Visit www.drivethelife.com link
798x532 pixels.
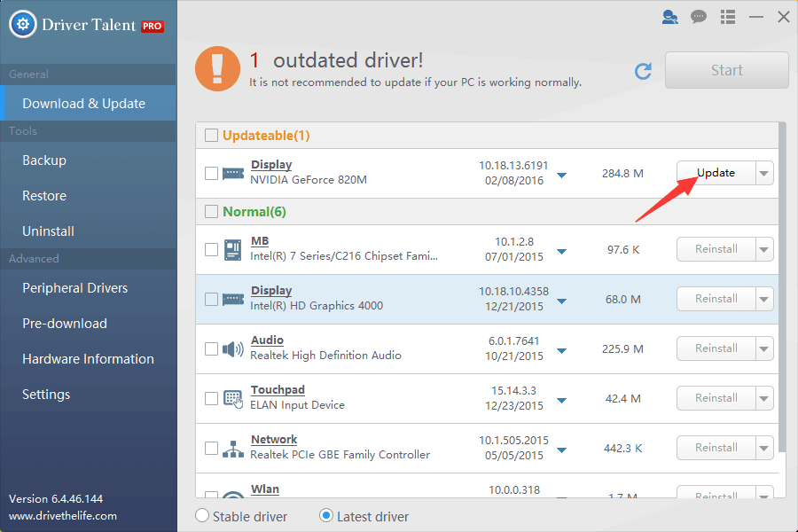pyautogui.click(x=63, y=516)
